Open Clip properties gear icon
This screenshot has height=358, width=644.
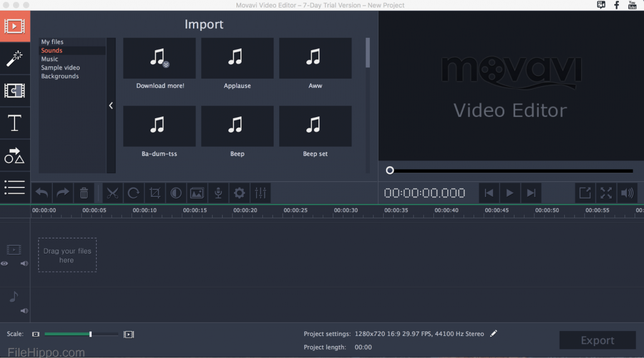(240, 193)
